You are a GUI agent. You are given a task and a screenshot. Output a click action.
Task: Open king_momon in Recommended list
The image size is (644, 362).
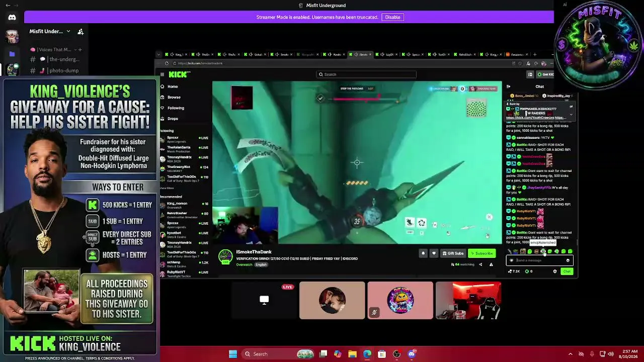tap(184, 205)
